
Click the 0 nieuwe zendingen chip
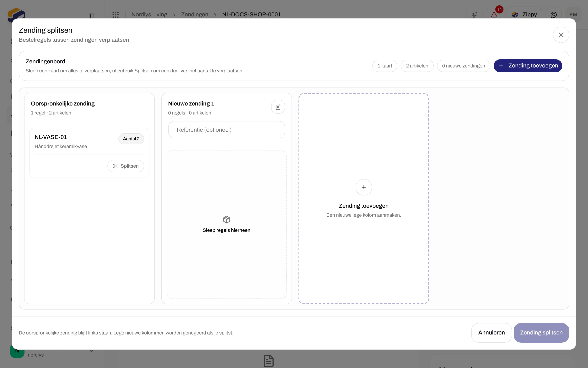(464, 66)
